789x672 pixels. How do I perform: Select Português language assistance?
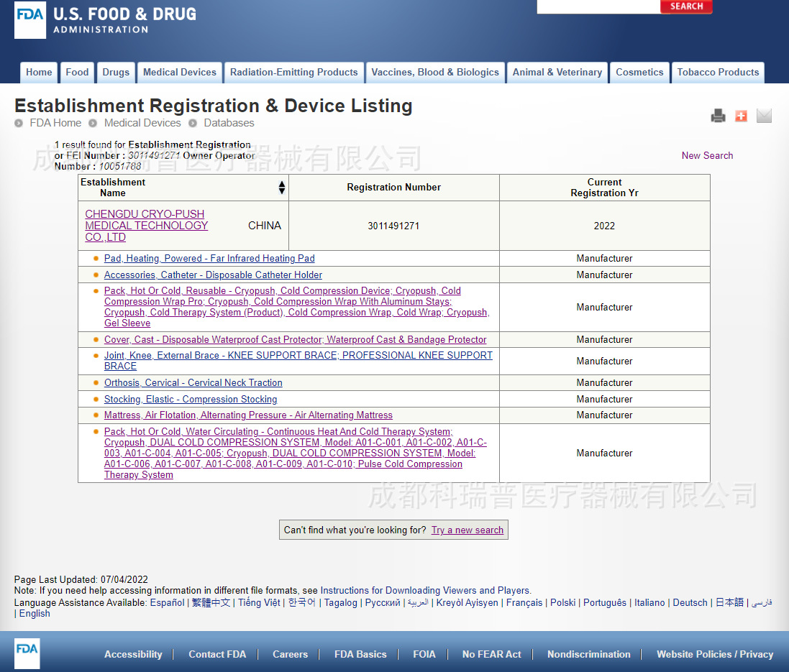tap(605, 602)
